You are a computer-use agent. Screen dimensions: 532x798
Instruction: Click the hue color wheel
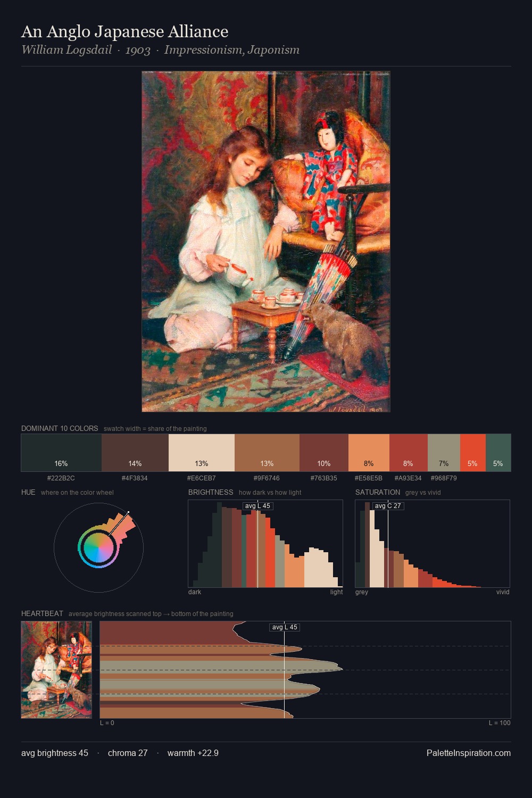[98, 547]
